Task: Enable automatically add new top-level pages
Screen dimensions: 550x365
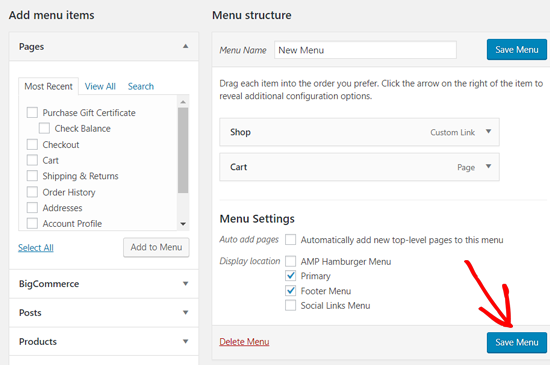Action: (290, 239)
